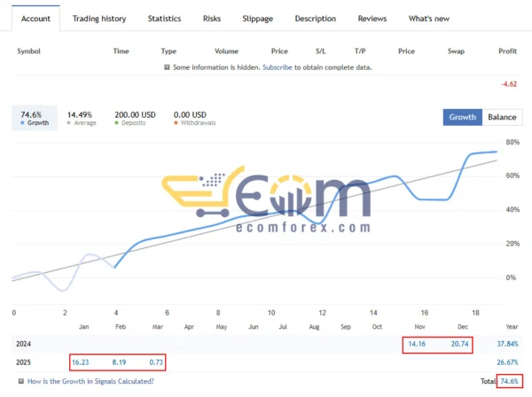Image resolution: width=532 pixels, height=397 pixels.
Task: Open the Statistics tab
Action: (164, 19)
